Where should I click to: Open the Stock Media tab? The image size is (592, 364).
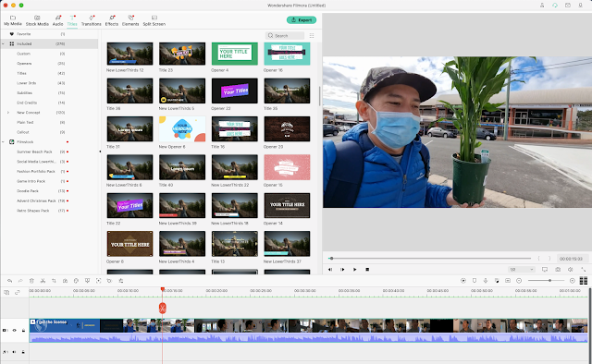click(37, 20)
